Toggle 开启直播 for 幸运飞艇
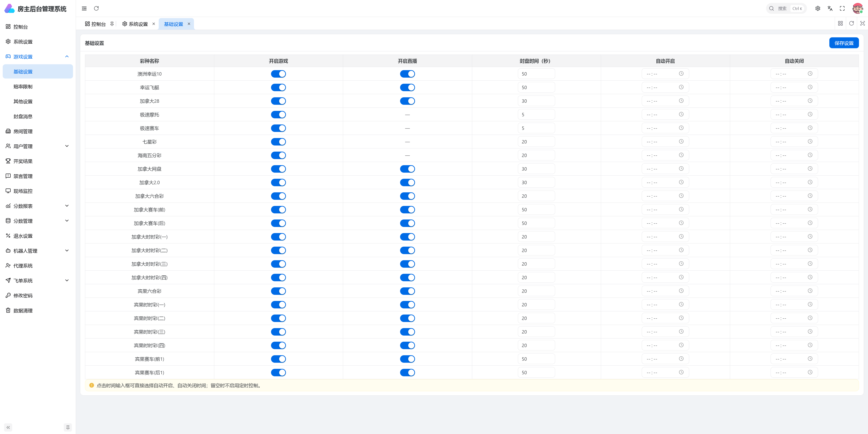This screenshot has height=434, width=868. 407,87
